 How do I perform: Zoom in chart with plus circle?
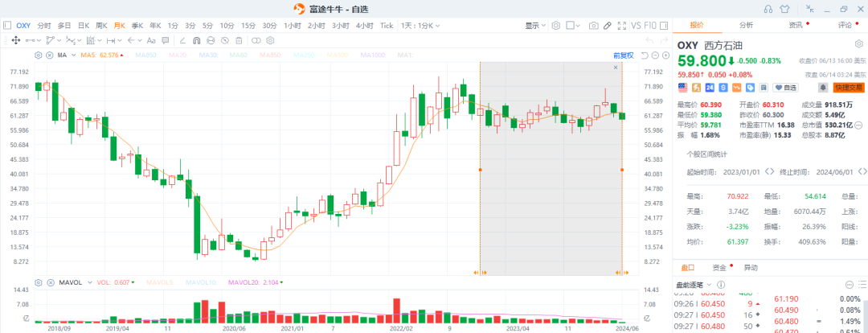(x=665, y=55)
